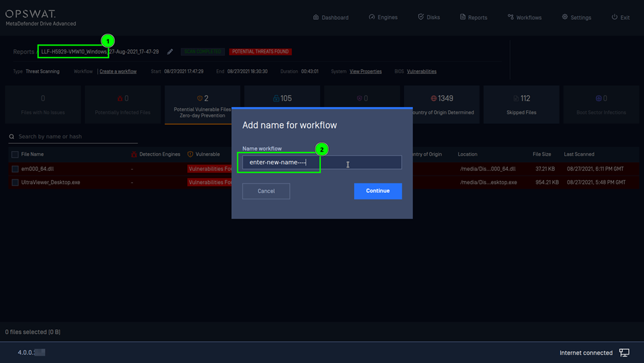
Task: Click the SCAN COMPLETED badge
Action: tap(203, 51)
